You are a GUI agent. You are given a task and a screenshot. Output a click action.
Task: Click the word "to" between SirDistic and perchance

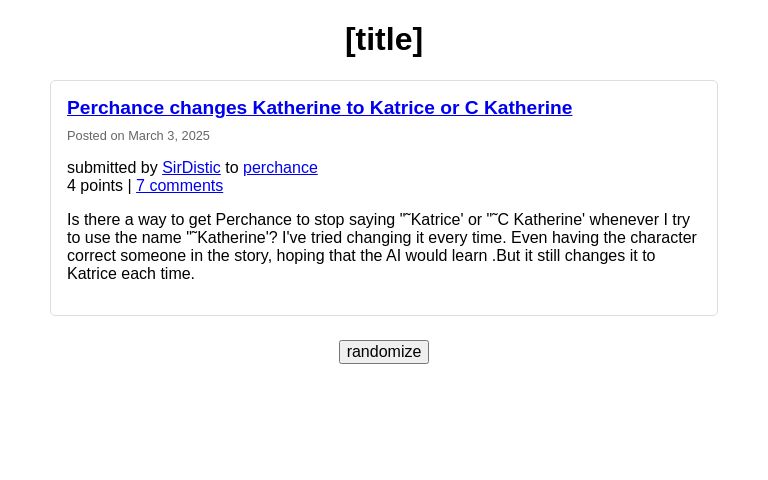pyautogui.click(x=232, y=167)
